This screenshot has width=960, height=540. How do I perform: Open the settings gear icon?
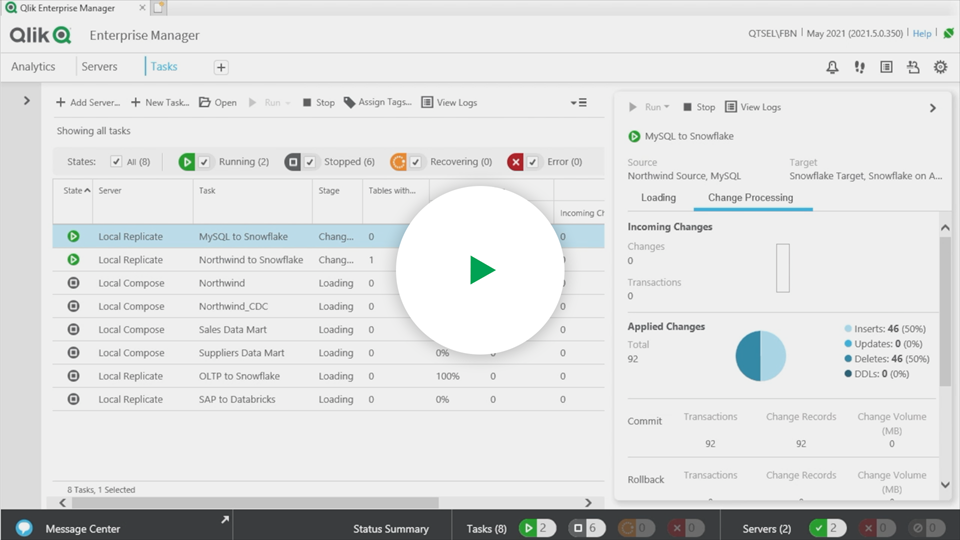coord(940,67)
